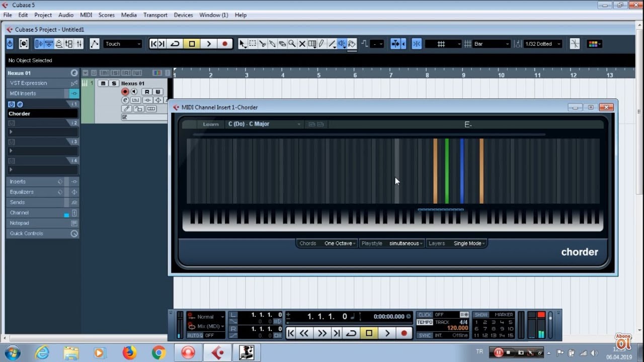
Task: Open Touch automation mode dropdown
Action: point(123,44)
